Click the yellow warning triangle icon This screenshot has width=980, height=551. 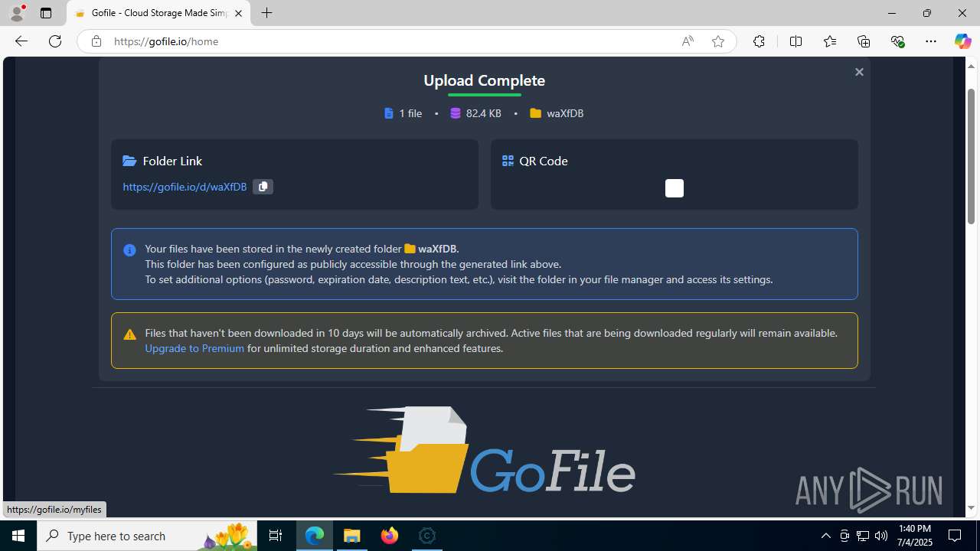129,334
